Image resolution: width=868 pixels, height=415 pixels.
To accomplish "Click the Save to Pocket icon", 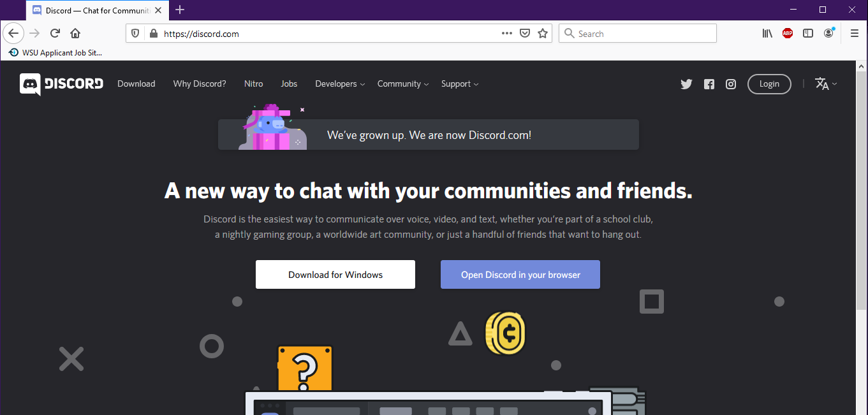I will (525, 34).
